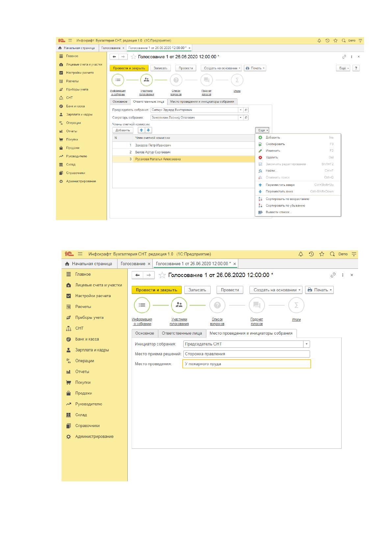Screen dimensions: 392x554
Task: Choose Скопировать in the context menu
Action: coord(298,144)
